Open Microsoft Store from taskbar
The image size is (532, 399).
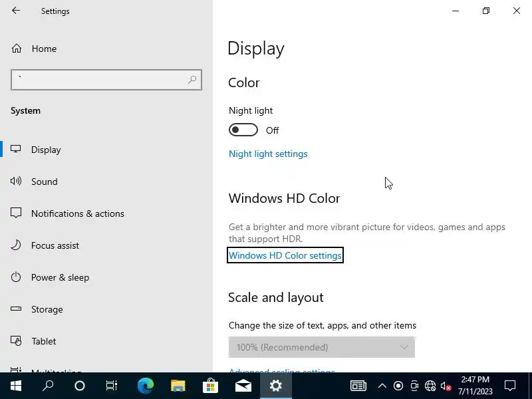pos(210,386)
